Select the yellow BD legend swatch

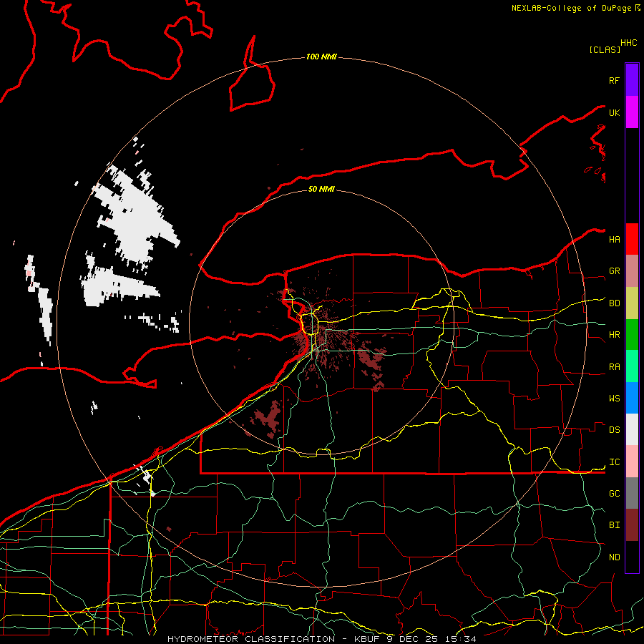(632, 303)
